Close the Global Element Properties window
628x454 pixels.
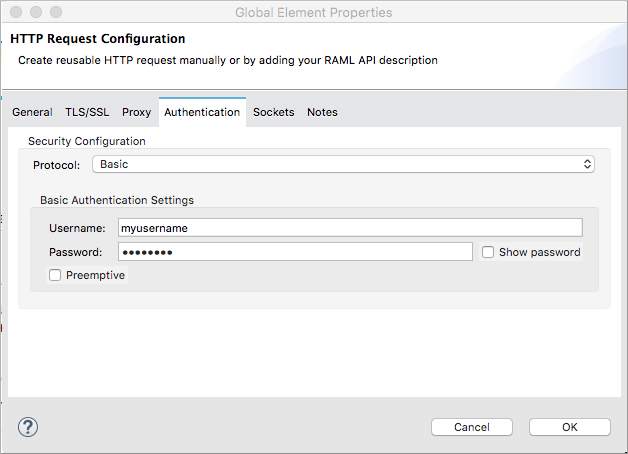click(14, 13)
